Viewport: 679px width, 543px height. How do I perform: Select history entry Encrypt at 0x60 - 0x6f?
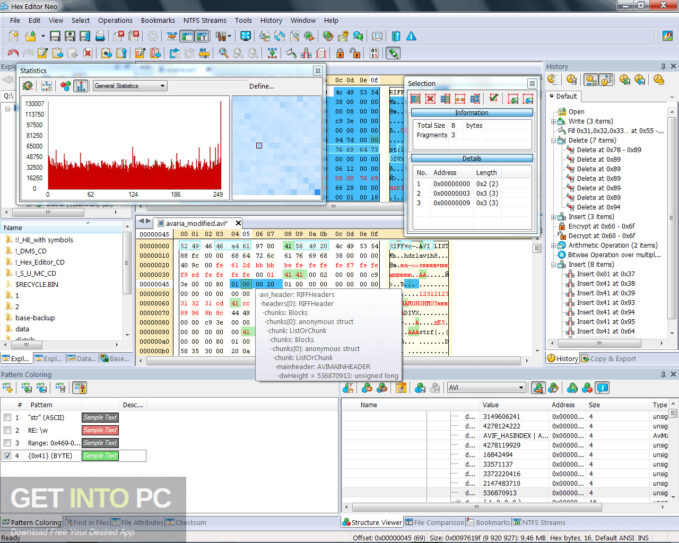click(601, 226)
